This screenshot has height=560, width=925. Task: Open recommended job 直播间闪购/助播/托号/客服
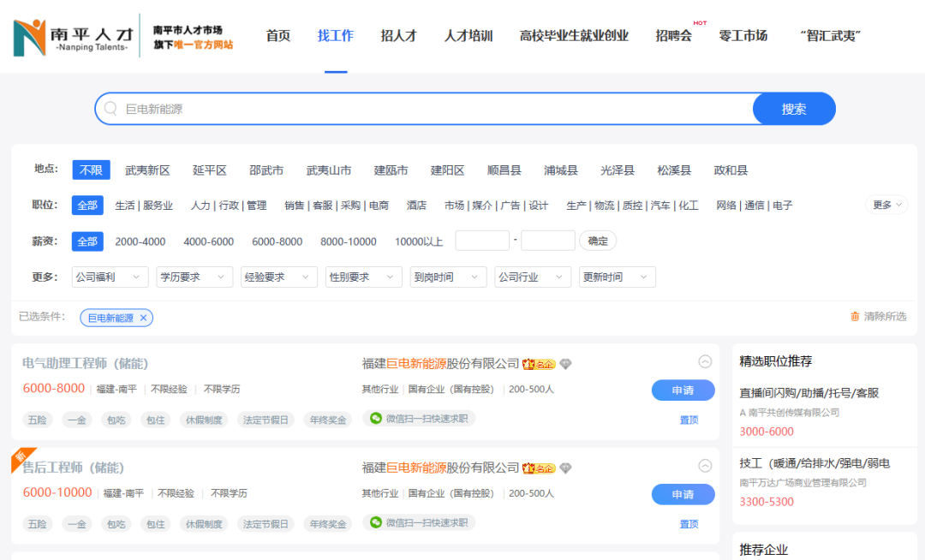(809, 392)
